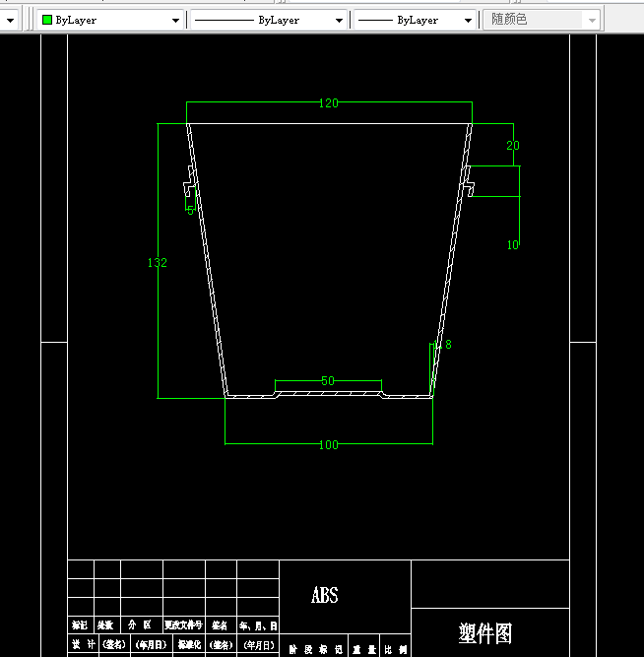The image size is (644, 657).
Task: Click the ABS material text in title block
Action: [x=325, y=595]
